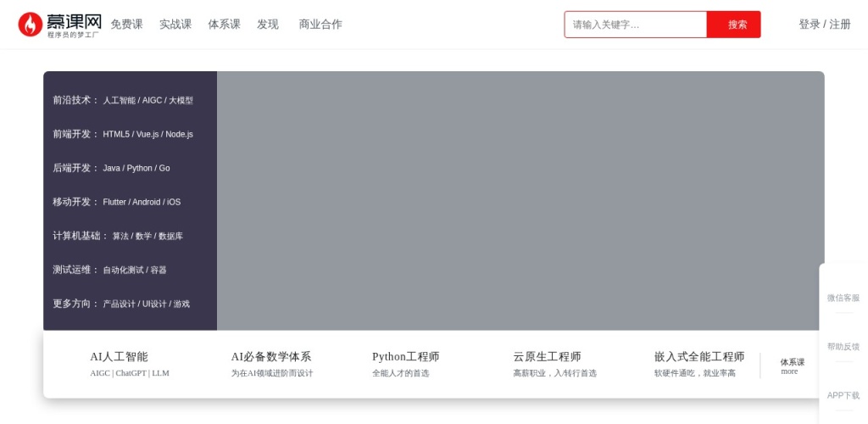The height and width of the screenshot is (424, 868).
Task: Expand the 前端开发 category row
Action: point(123,134)
